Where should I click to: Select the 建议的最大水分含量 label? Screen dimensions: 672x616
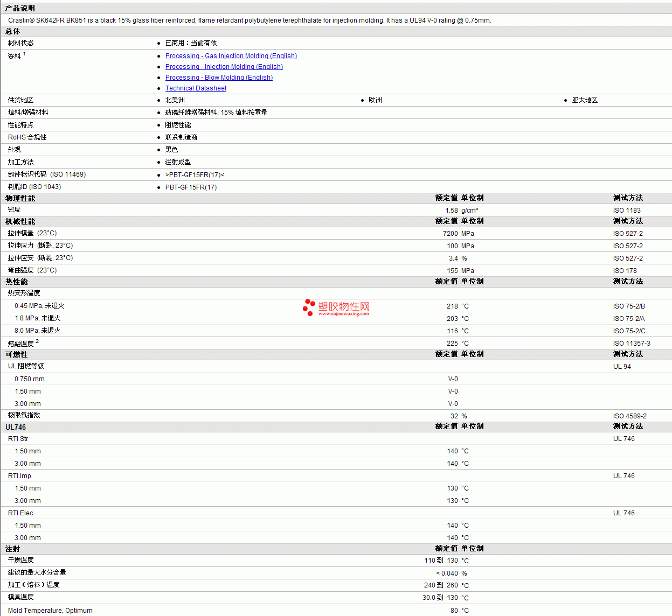pyautogui.click(x=37, y=572)
